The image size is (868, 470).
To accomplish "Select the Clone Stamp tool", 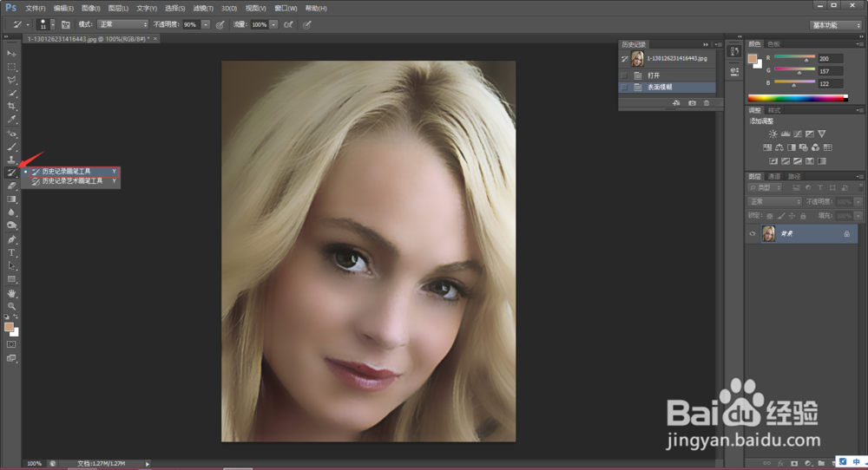I will coord(11,160).
